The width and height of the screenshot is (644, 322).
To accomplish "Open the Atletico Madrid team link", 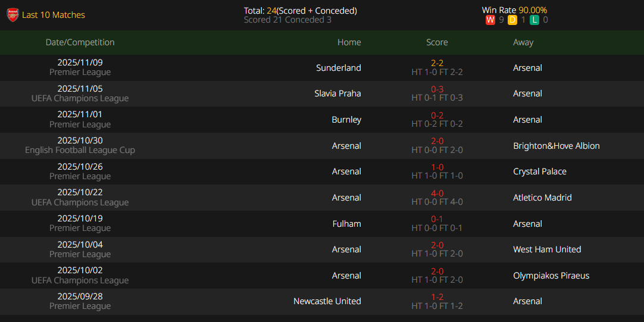I will point(542,198).
